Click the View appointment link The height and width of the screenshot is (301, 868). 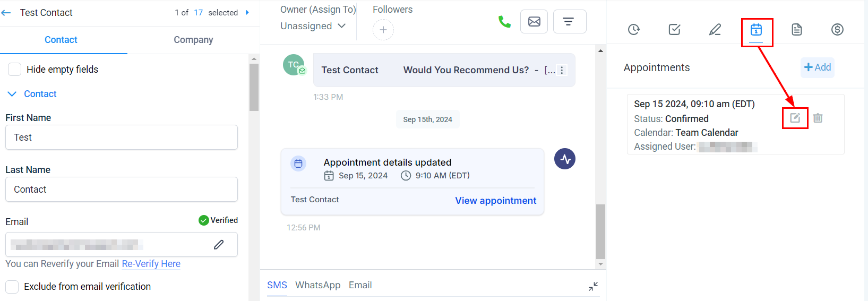click(x=495, y=201)
